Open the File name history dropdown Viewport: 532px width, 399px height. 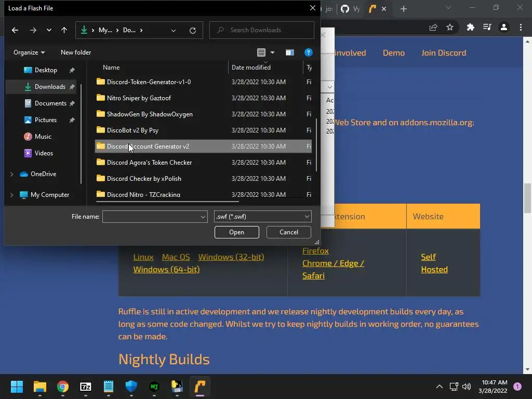coord(203,217)
